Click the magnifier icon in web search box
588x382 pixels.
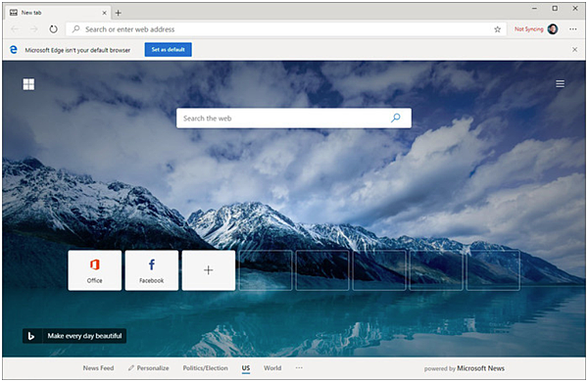coord(396,119)
